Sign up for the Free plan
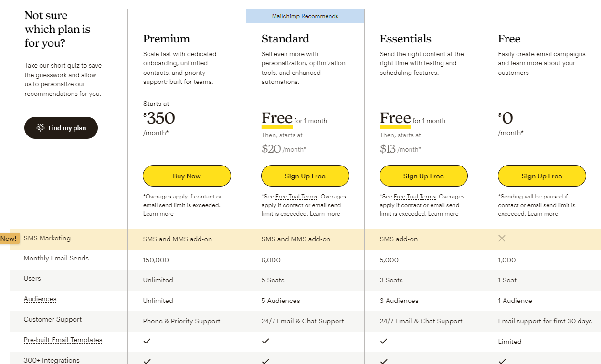601x364 pixels. coord(542,176)
